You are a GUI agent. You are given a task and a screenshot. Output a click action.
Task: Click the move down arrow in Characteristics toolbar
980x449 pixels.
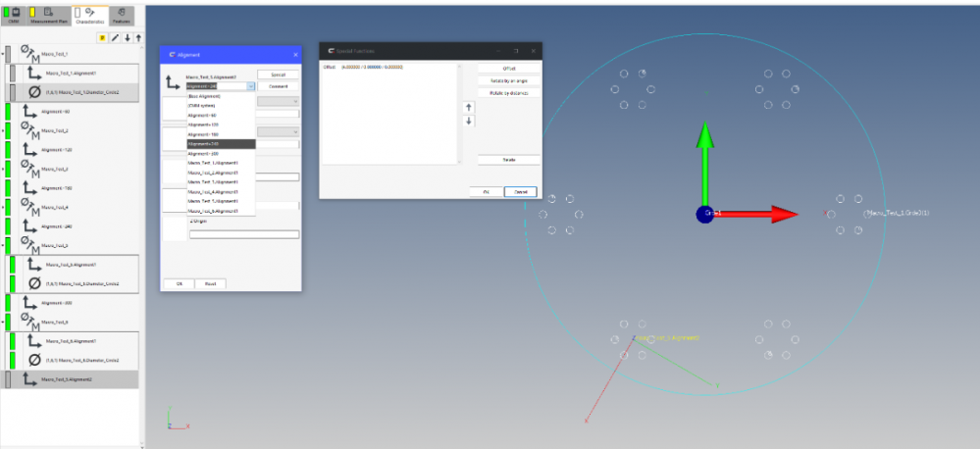126,37
